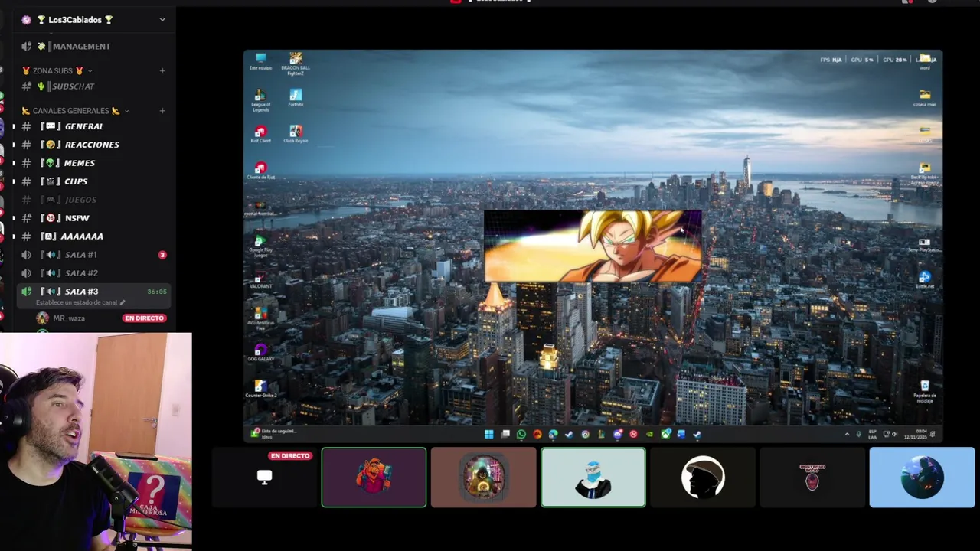The width and height of the screenshot is (980, 551).
Task: Open the Riot Client desktop shortcut
Action: (x=260, y=135)
